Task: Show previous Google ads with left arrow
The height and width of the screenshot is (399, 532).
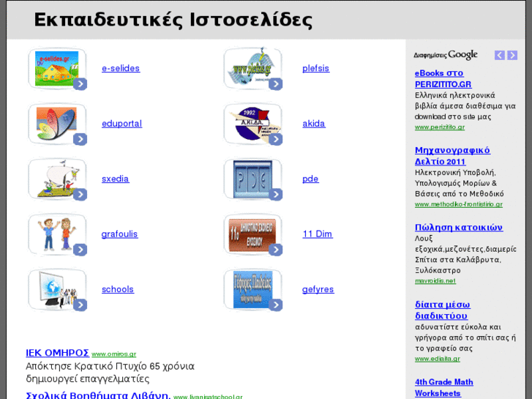Action: [x=499, y=55]
